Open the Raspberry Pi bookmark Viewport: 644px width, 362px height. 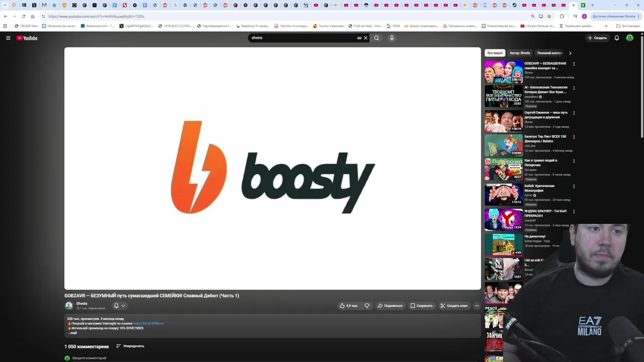(x=253, y=26)
